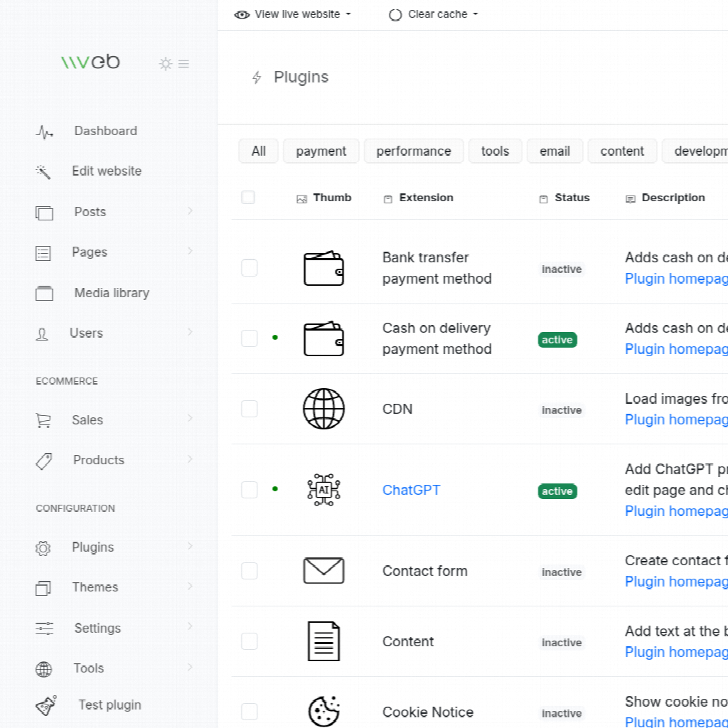Open the View live website dropdown

293,14
